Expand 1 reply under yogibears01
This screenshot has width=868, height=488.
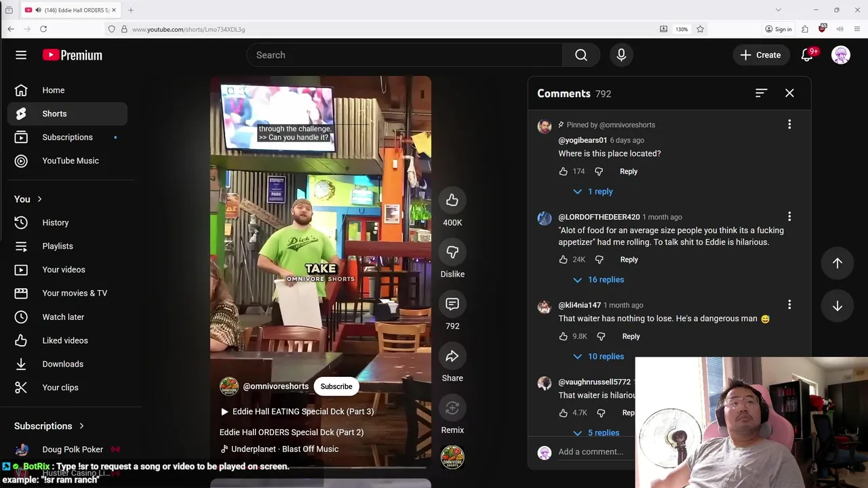pyautogui.click(x=593, y=192)
